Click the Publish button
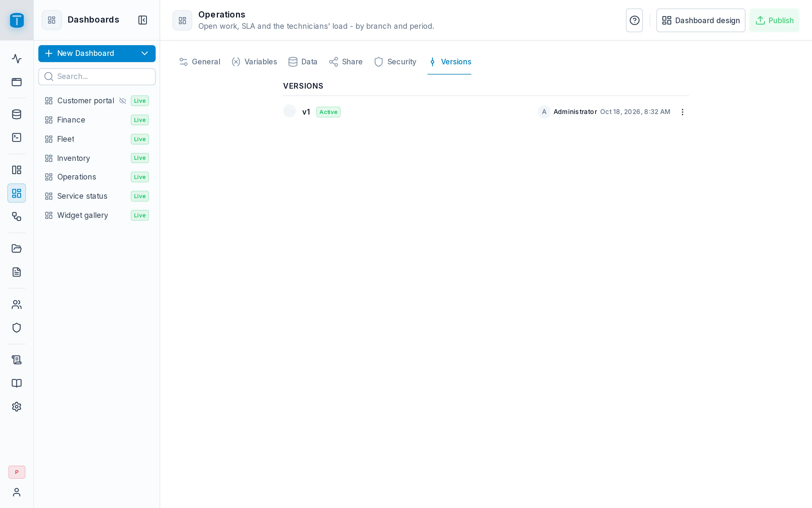This screenshot has width=812, height=508. tap(775, 21)
